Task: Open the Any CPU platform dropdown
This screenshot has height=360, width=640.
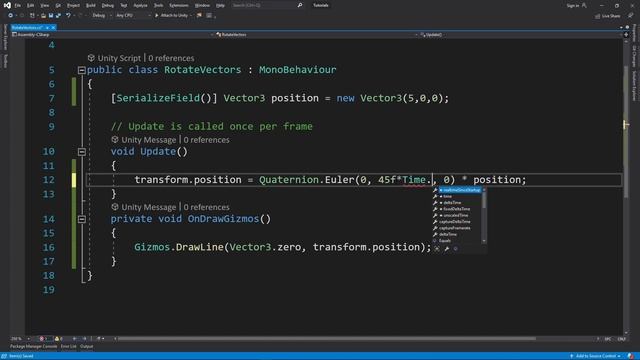Action: point(133,16)
